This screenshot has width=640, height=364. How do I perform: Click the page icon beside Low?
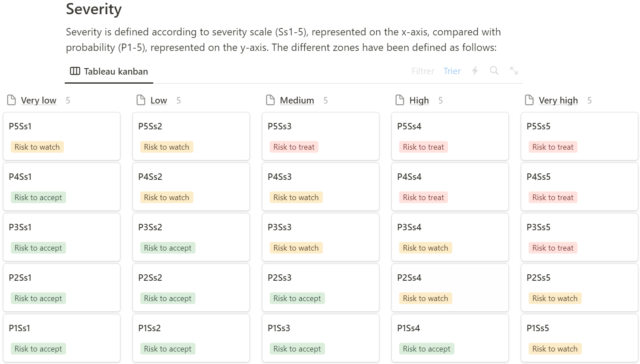[x=141, y=100]
